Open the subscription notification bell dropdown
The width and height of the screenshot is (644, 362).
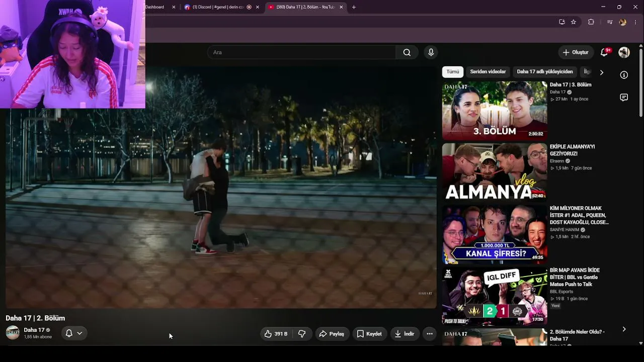point(74,333)
